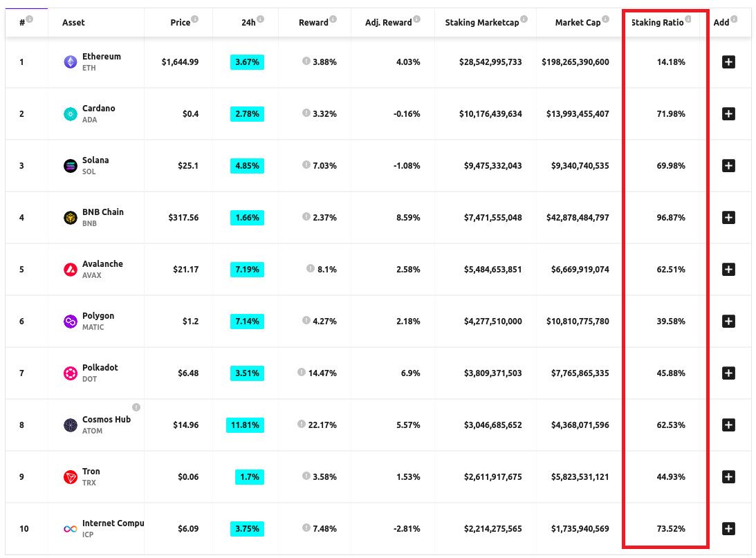Add Internet Computer using plus button

point(728,529)
